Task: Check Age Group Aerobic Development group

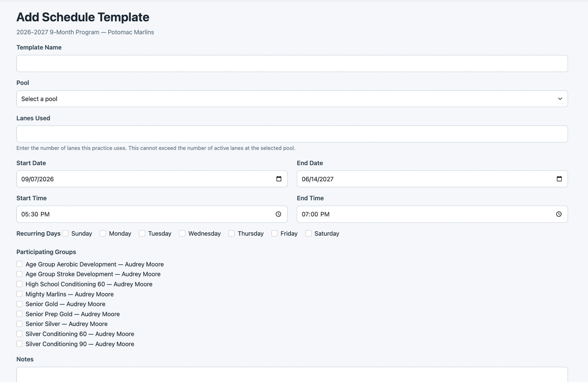Action: pyautogui.click(x=19, y=264)
